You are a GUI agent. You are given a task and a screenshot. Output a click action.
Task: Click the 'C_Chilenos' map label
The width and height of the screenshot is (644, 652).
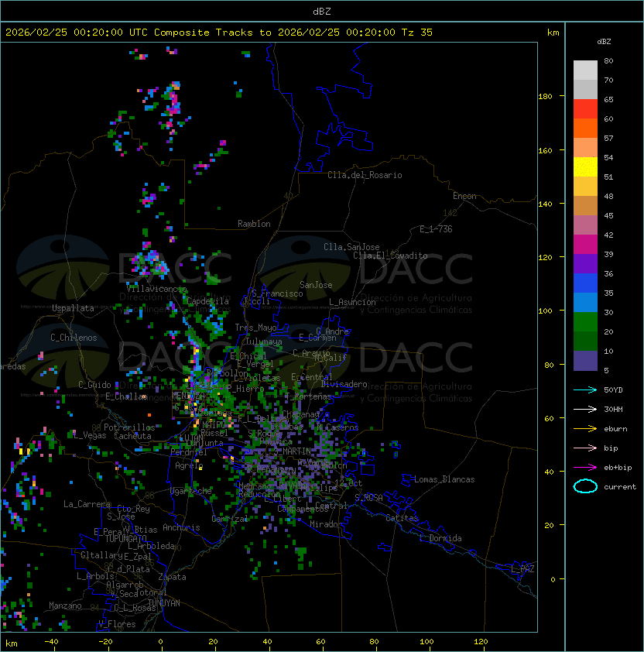74,338
